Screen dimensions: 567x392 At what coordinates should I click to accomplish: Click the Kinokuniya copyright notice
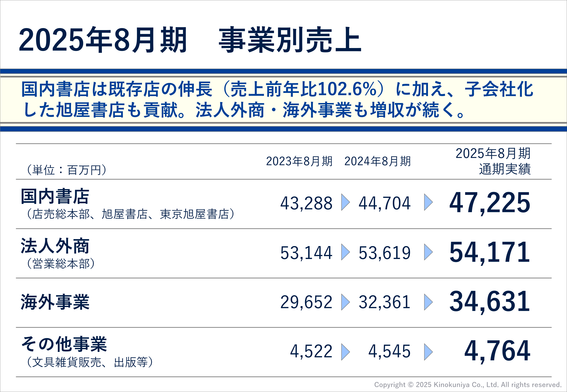tap(468, 385)
